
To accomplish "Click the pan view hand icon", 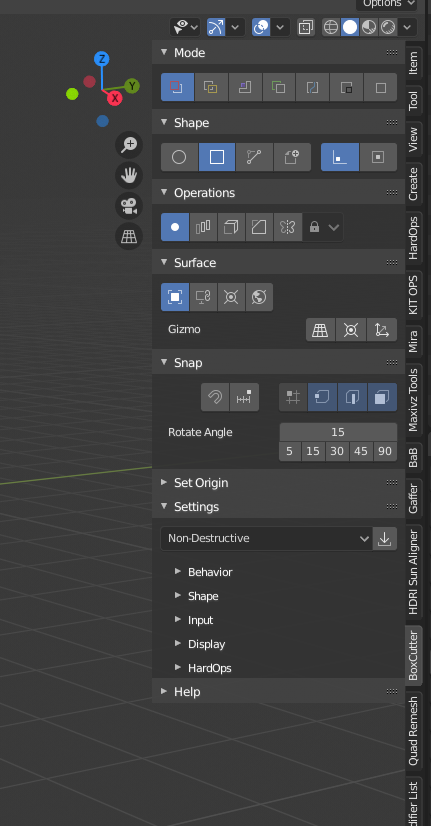I will (x=129, y=175).
